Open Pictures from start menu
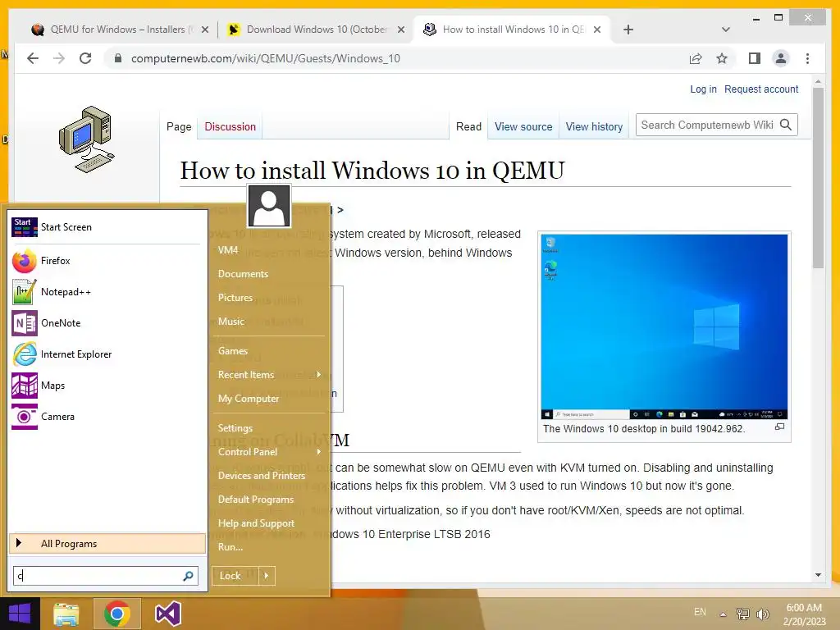840x630 pixels. tap(235, 298)
